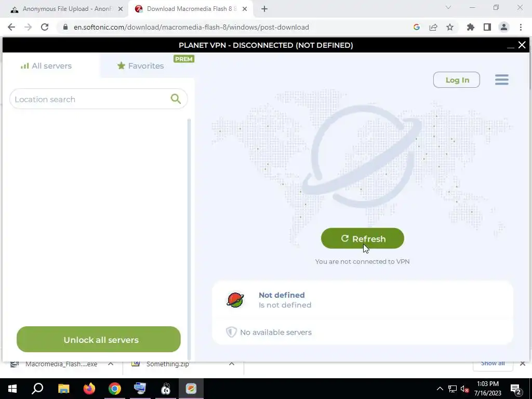Open File Explorer from the taskbar
Screen dimensions: 532x399
click(x=63, y=389)
